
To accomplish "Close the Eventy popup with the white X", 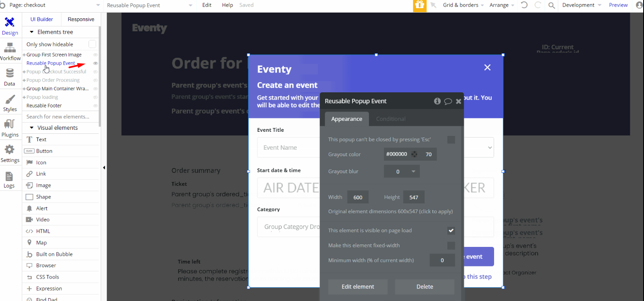I will coord(488,68).
